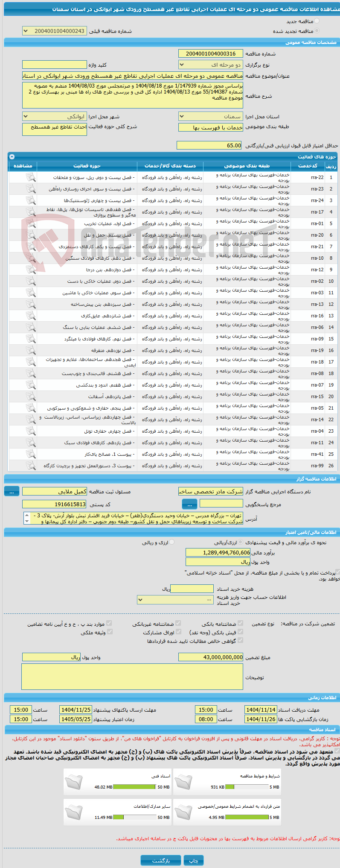340x868 pixels.
Task: Select ارزی/ریالی radio option
Action: click(241, 542)
